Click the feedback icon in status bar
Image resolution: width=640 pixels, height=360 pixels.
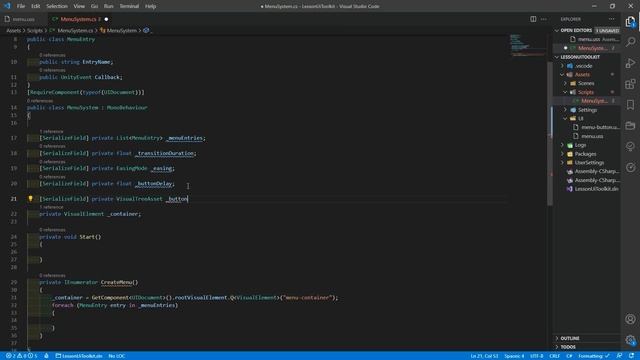(x=619, y=356)
